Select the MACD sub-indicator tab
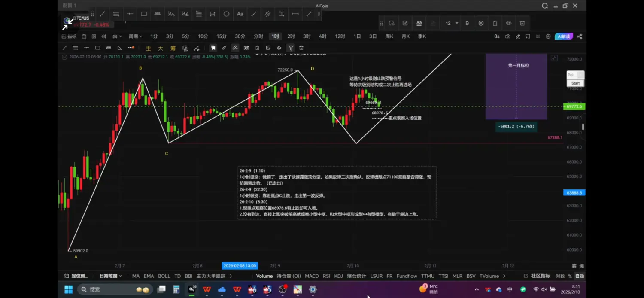644x298 pixels. pos(312,276)
